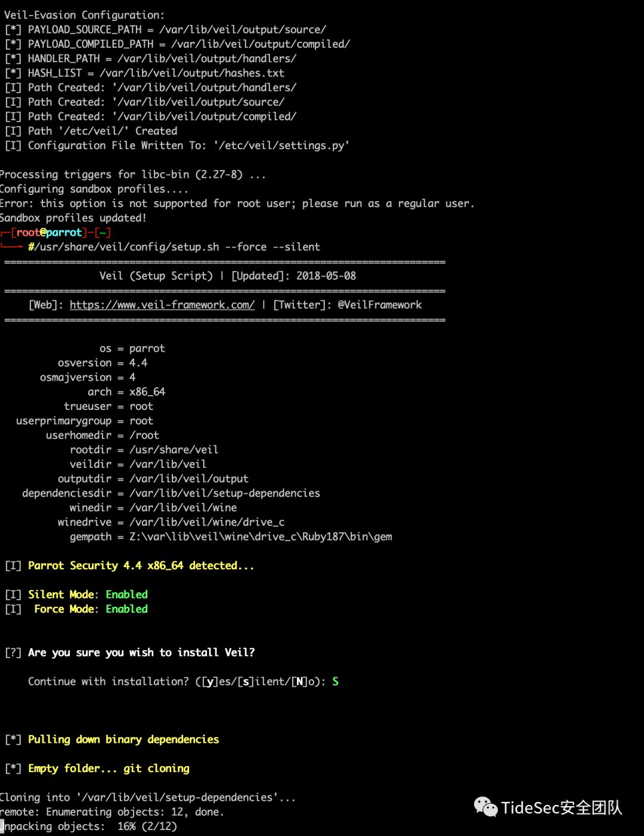The width and height of the screenshot is (644, 836).
Task: Select the gempath Ruby187 line
Action: [231, 537]
